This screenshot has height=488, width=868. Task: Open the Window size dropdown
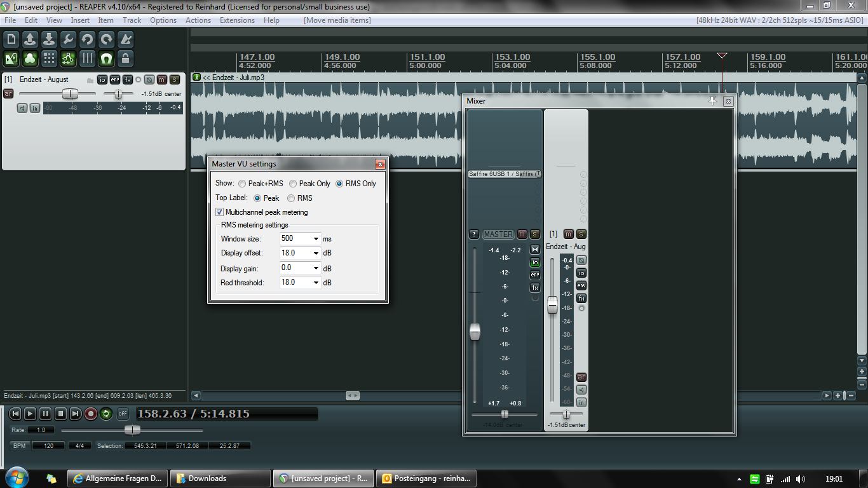(316, 239)
